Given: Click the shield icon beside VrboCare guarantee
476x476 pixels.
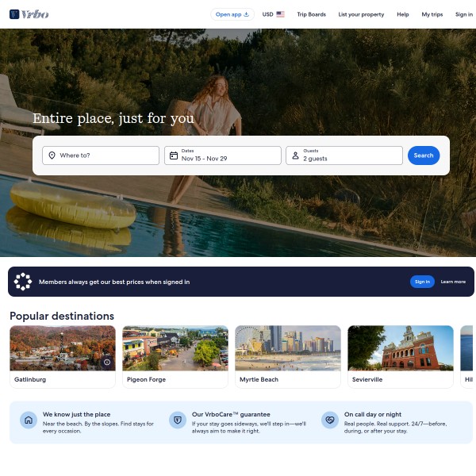Looking at the screenshot, I should tap(178, 420).
